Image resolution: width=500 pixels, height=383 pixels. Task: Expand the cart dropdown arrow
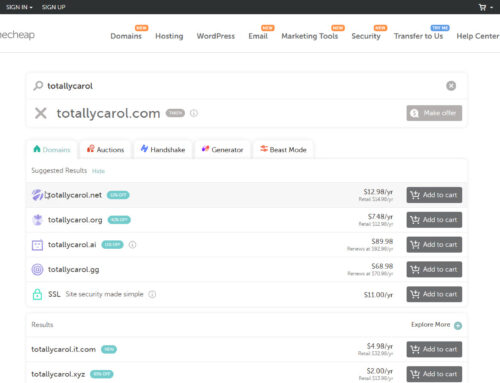tap(492, 7)
